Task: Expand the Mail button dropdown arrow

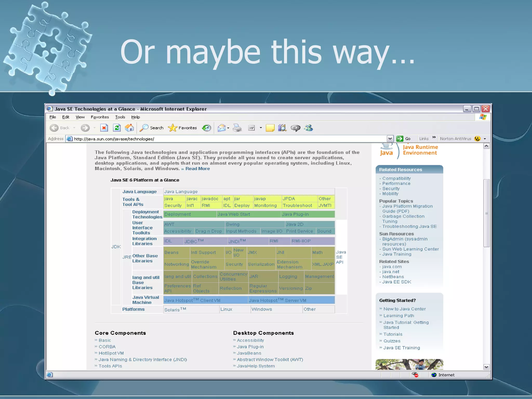Action: [228, 128]
